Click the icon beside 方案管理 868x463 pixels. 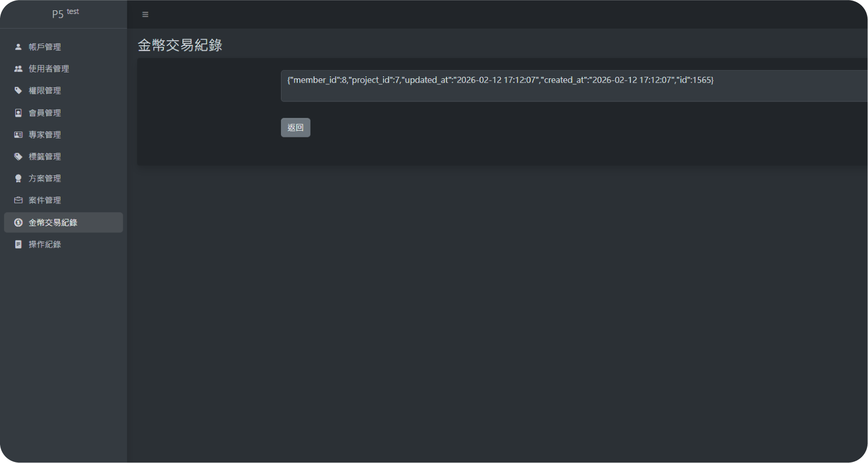tap(18, 178)
